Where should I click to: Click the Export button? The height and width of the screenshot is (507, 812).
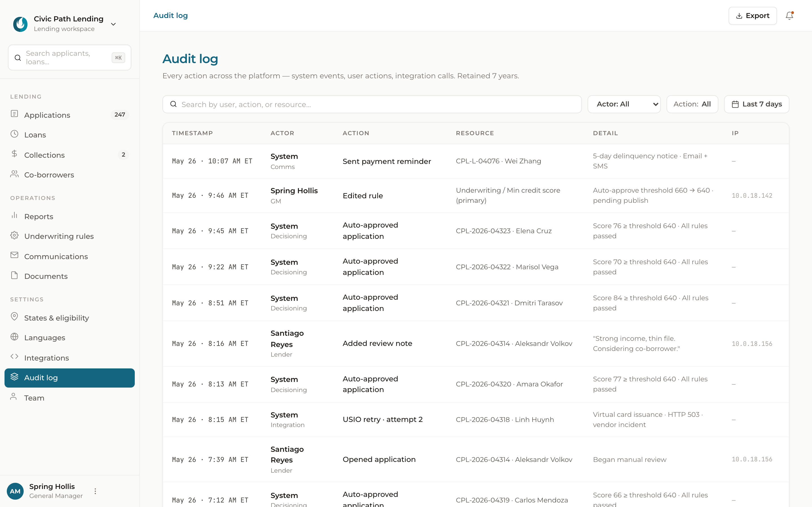click(x=752, y=16)
